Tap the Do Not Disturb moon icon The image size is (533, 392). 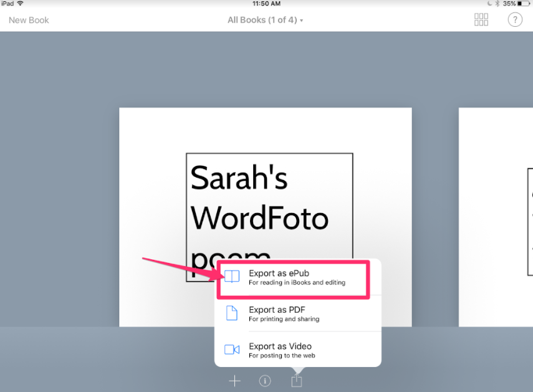click(x=489, y=3)
